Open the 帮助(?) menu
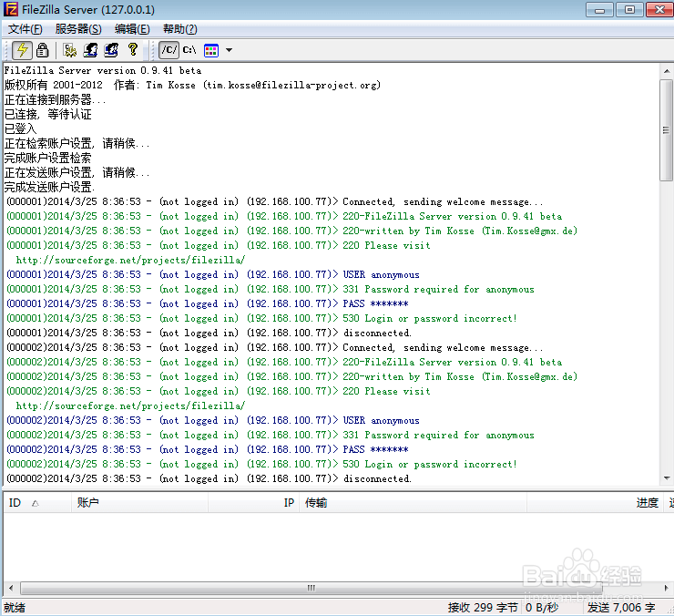This screenshot has width=674, height=616. [x=180, y=29]
